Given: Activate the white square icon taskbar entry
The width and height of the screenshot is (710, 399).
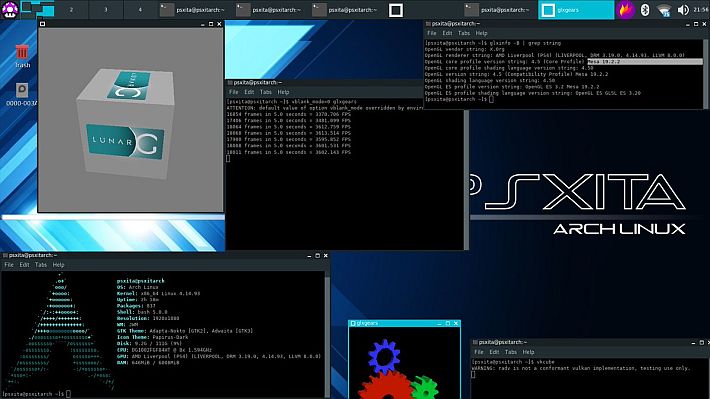Looking at the screenshot, I should tap(395, 10).
